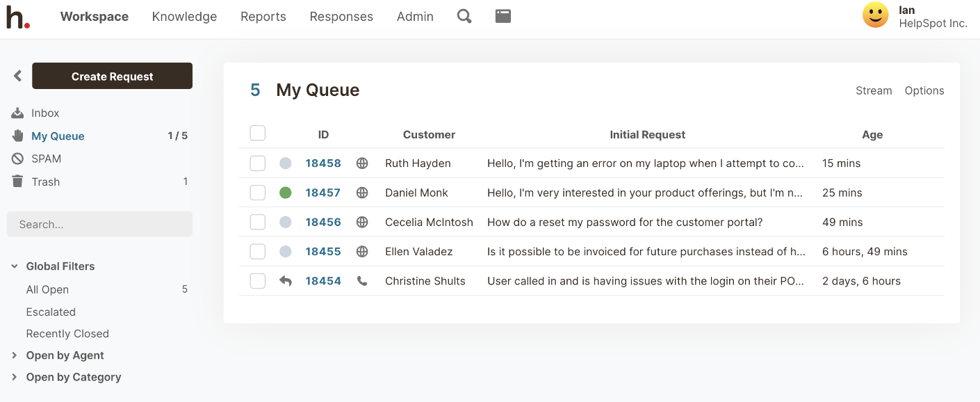Image resolution: width=980 pixels, height=402 pixels.
Task: Open request ID 18456
Action: [323, 223]
